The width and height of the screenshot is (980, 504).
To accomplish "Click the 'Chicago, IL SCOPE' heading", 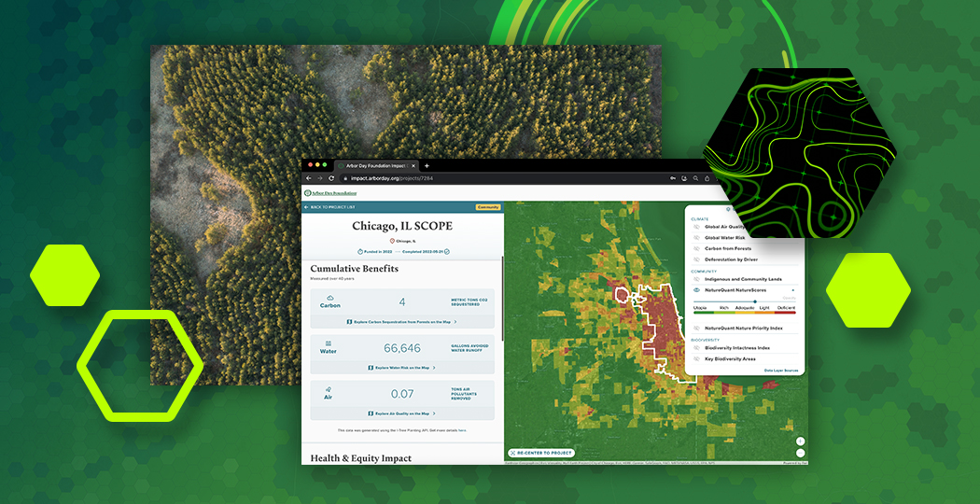I will [x=402, y=226].
